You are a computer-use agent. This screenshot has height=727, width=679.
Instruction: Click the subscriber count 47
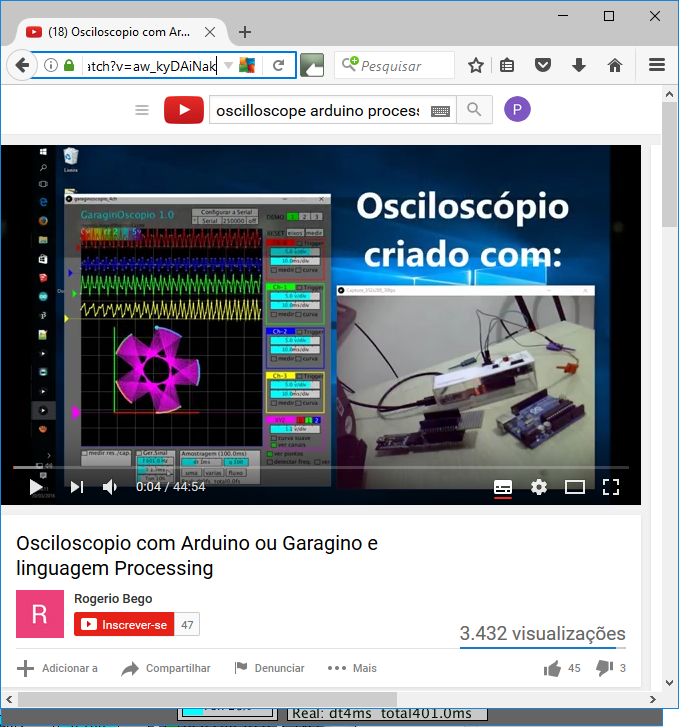click(x=187, y=625)
